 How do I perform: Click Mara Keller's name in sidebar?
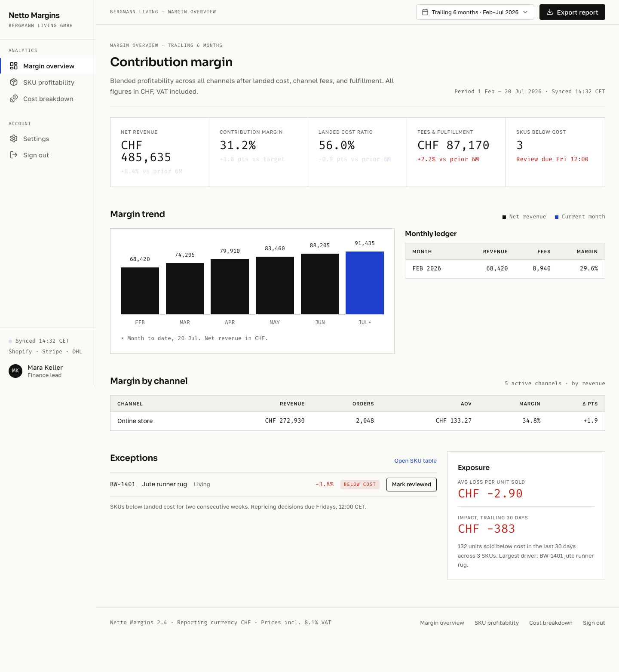(45, 367)
